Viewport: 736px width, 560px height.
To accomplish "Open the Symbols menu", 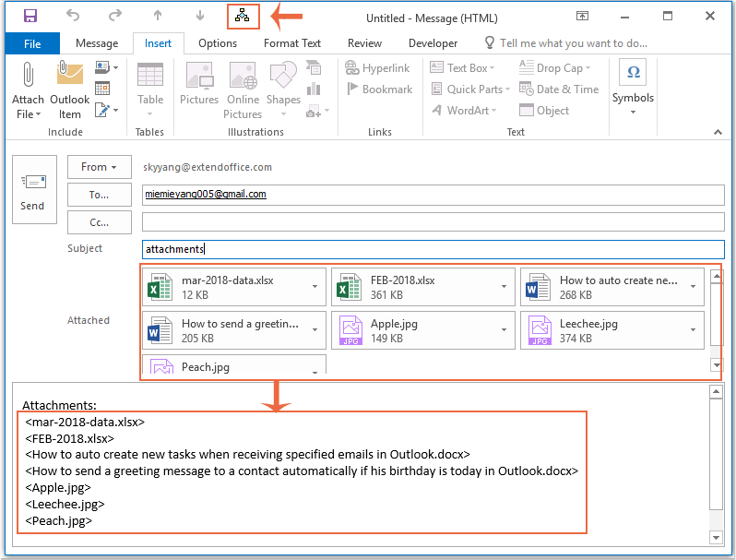I will tap(633, 88).
